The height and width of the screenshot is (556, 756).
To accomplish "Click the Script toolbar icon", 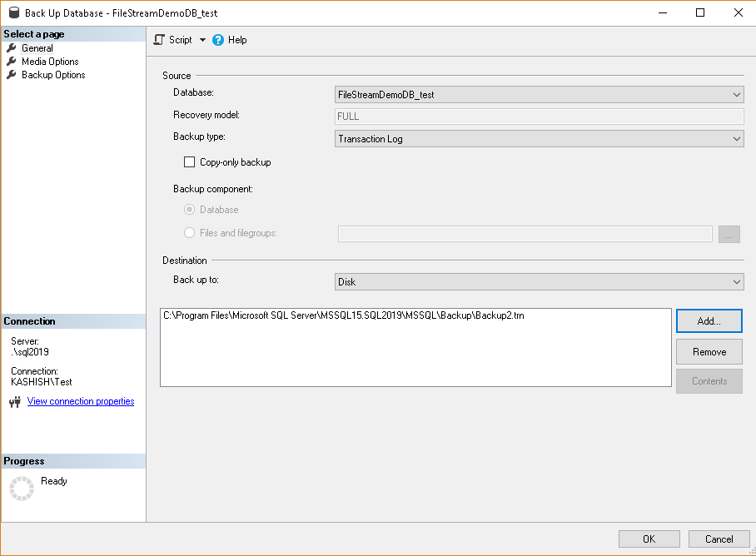I will point(159,40).
